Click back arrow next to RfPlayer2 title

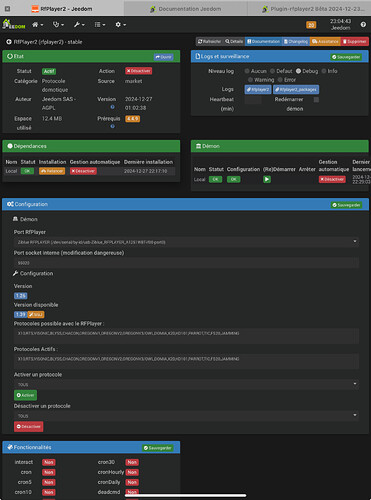pos(9,42)
